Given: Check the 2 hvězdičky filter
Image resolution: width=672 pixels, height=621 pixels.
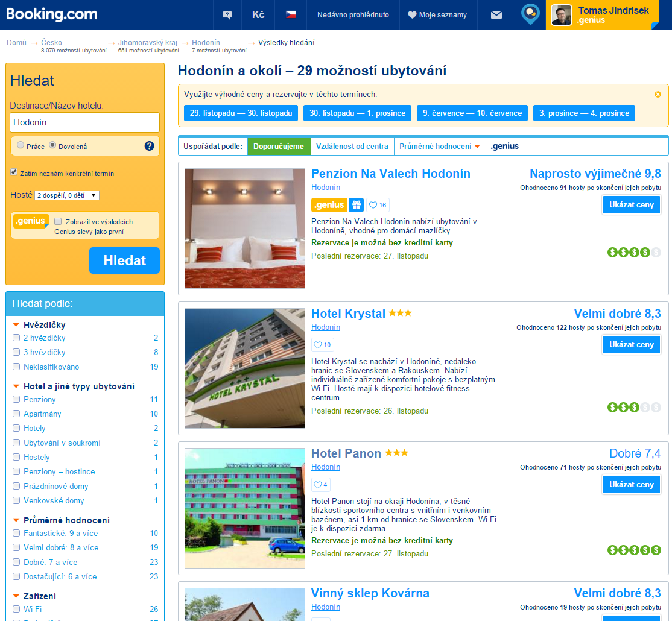Looking at the screenshot, I should [x=16, y=338].
